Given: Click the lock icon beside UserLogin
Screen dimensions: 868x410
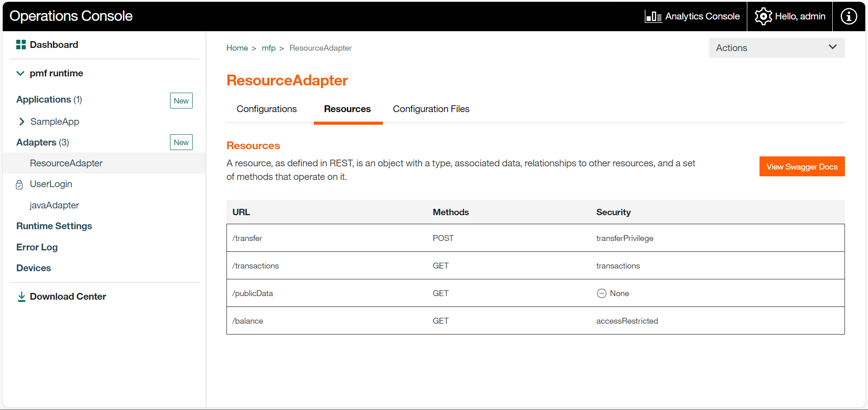Looking at the screenshot, I should point(19,184).
